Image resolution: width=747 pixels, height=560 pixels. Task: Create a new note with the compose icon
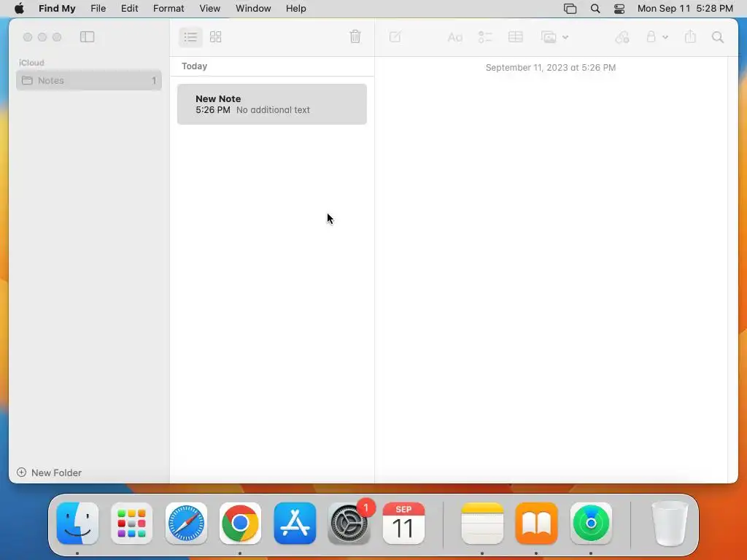(395, 36)
